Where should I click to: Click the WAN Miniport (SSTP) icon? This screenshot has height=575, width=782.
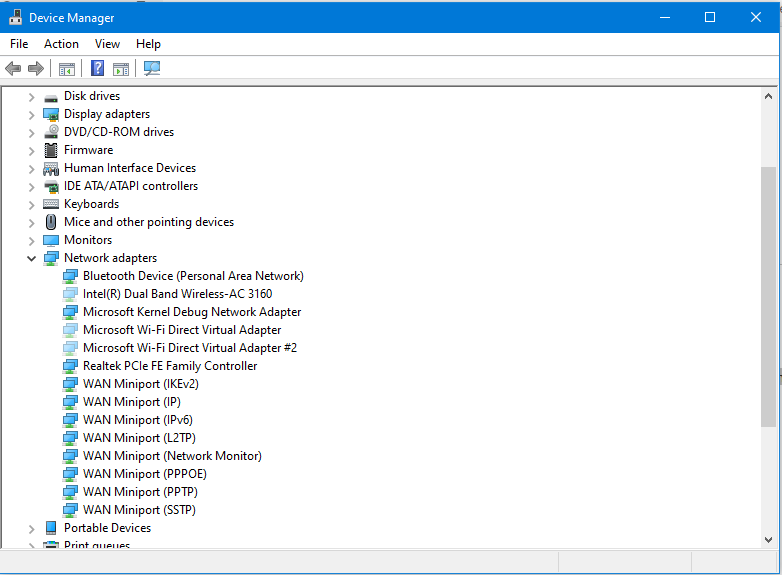coord(70,510)
